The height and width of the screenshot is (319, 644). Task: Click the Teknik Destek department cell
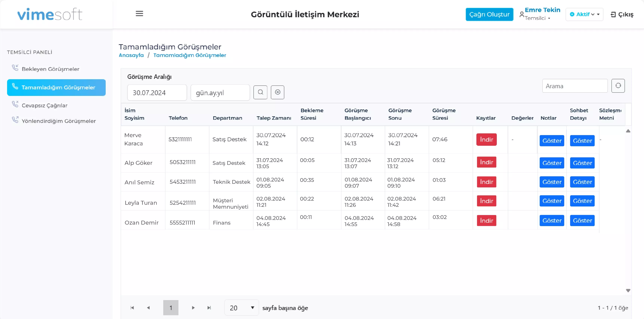click(232, 182)
